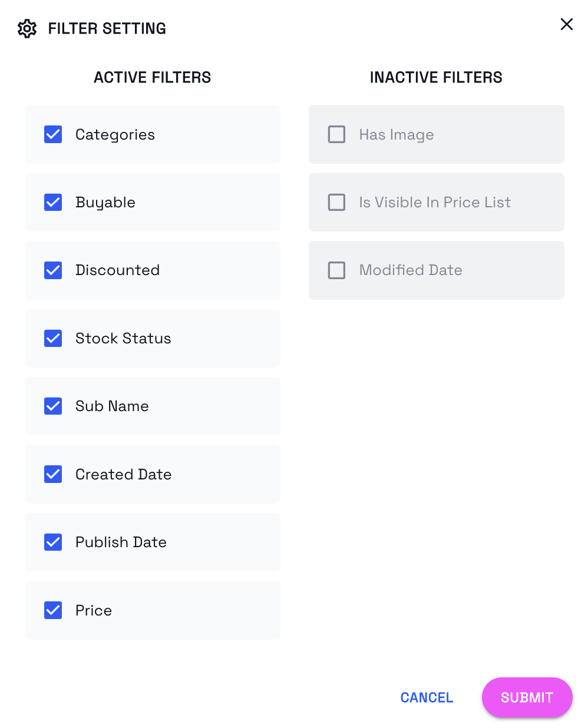Disable the Publish Date checkbox
The width and height of the screenshot is (588, 728).
point(53,542)
